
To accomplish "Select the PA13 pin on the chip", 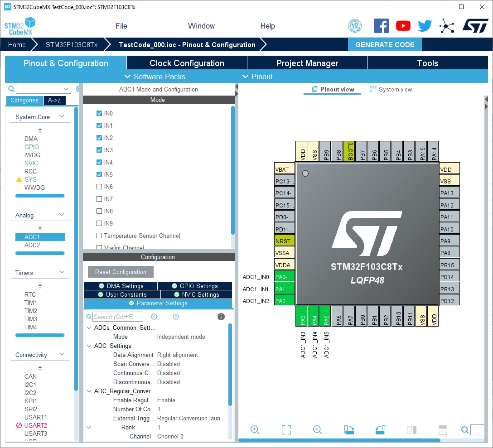I will coord(449,193).
